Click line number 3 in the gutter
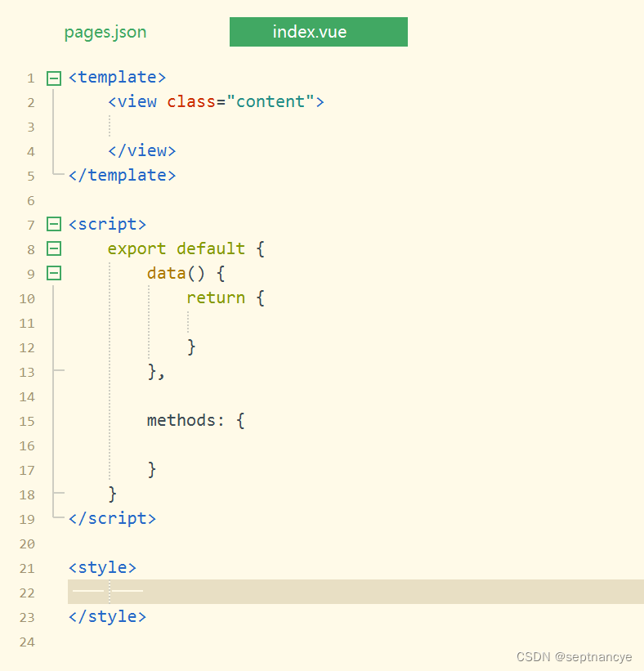644x671 pixels. pyautogui.click(x=31, y=127)
